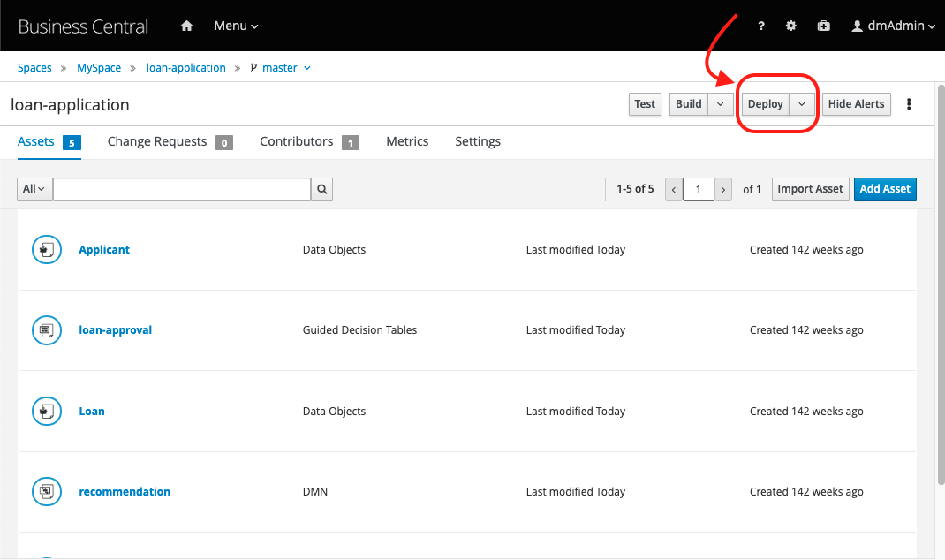
Task: Switch to the Settings tab
Action: pos(478,141)
